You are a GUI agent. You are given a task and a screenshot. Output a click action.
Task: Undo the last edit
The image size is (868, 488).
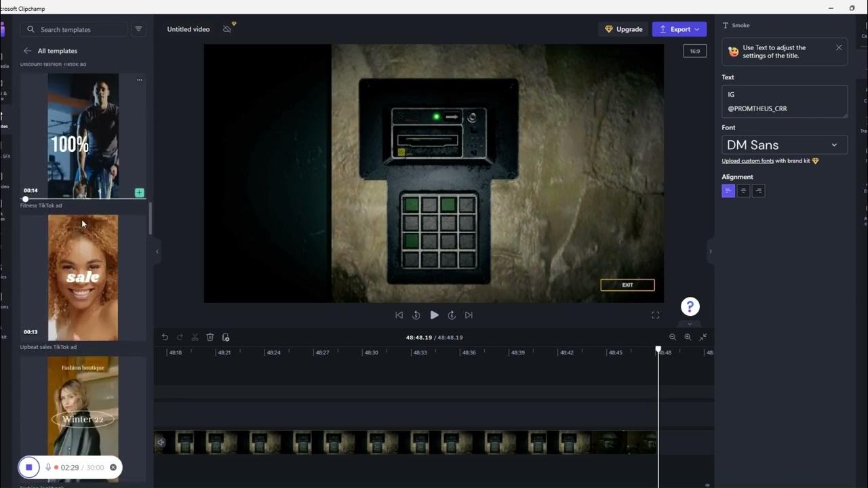tap(165, 337)
